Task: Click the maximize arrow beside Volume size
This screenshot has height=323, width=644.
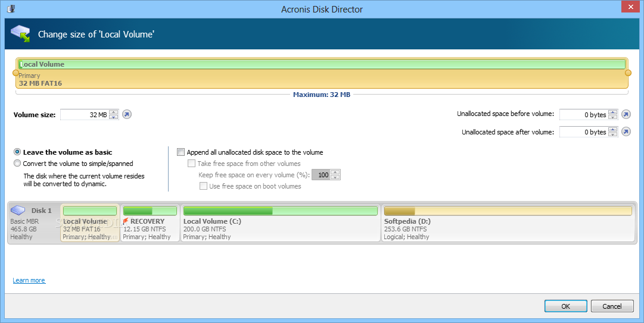Action: coord(127,115)
